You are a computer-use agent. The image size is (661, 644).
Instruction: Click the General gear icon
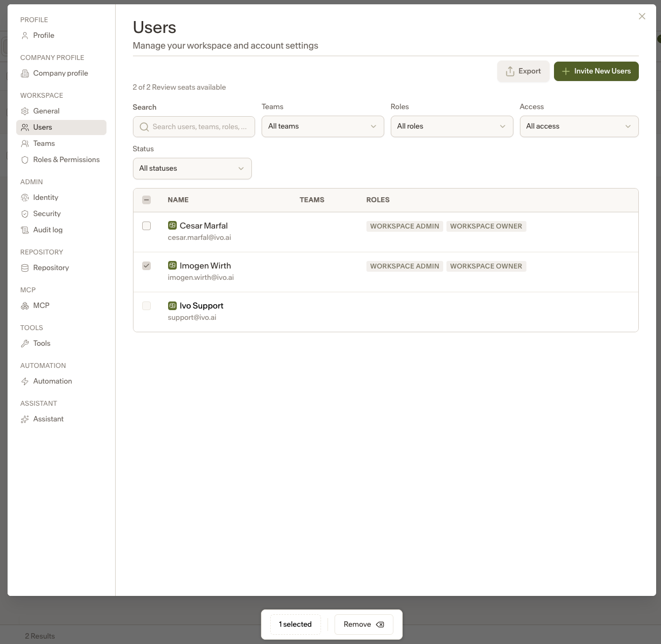click(x=25, y=111)
